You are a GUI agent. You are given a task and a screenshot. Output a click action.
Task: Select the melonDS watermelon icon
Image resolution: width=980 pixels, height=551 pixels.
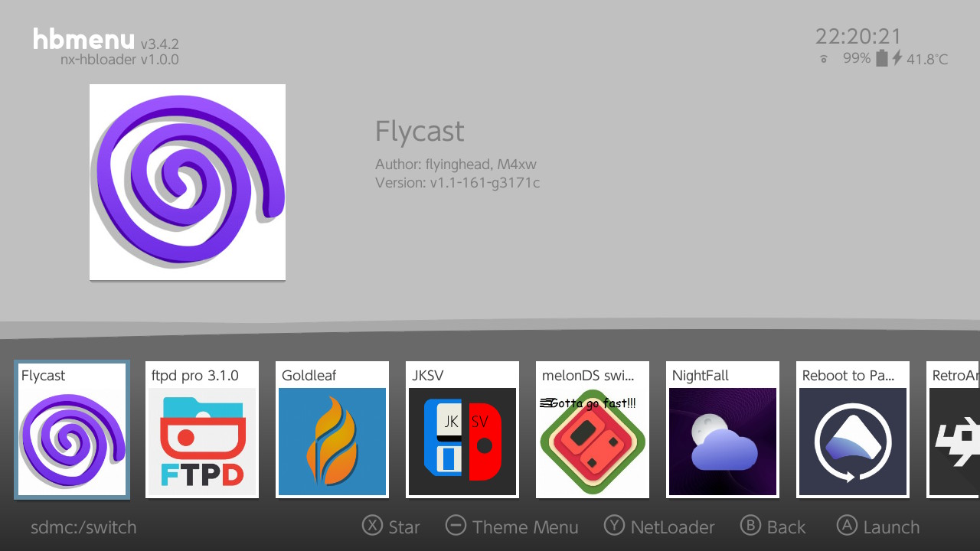pos(592,440)
